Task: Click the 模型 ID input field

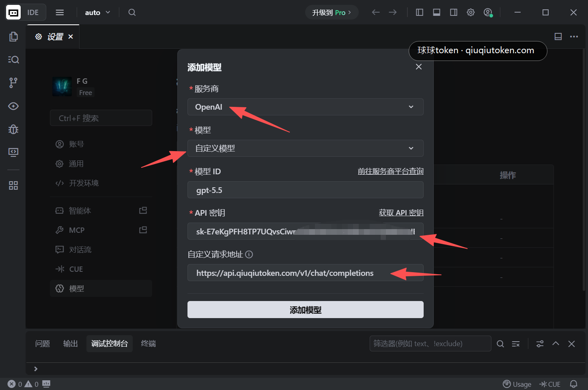Action: (x=305, y=190)
